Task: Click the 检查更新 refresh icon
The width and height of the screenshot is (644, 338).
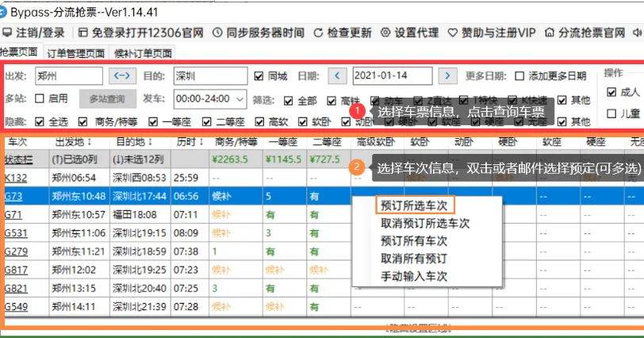Action: [x=318, y=33]
